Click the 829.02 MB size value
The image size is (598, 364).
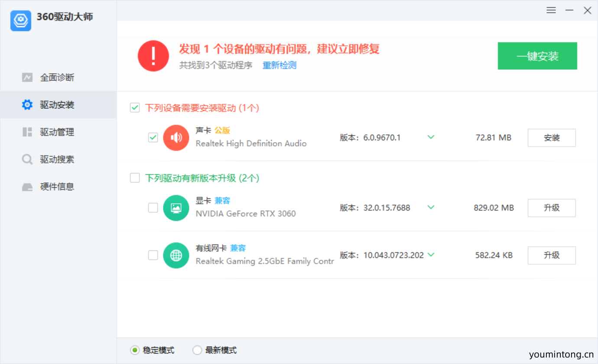pos(494,208)
